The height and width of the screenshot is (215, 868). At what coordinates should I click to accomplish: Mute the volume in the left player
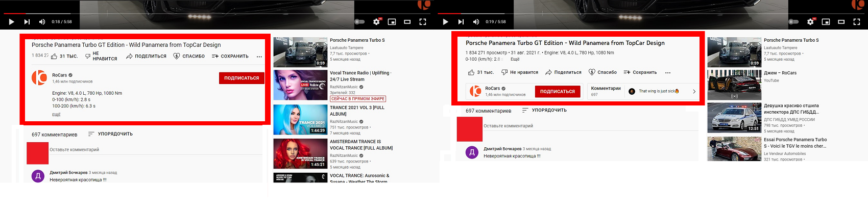click(x=42, y=22)
